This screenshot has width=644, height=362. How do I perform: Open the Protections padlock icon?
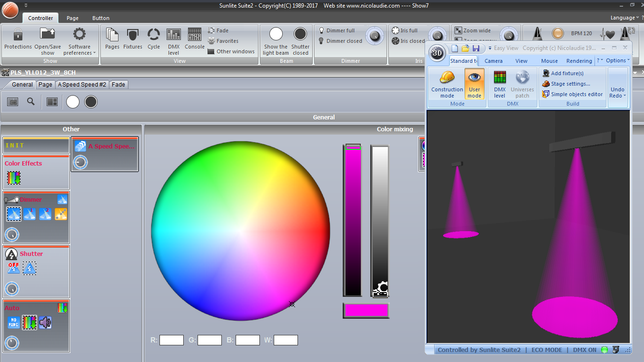[18, 35]
